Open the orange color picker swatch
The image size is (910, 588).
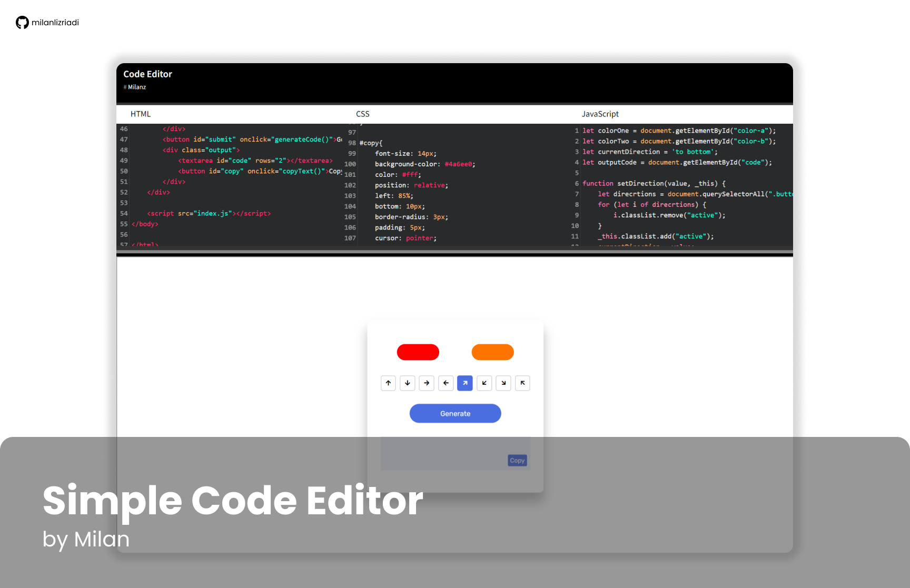[493, 352]
